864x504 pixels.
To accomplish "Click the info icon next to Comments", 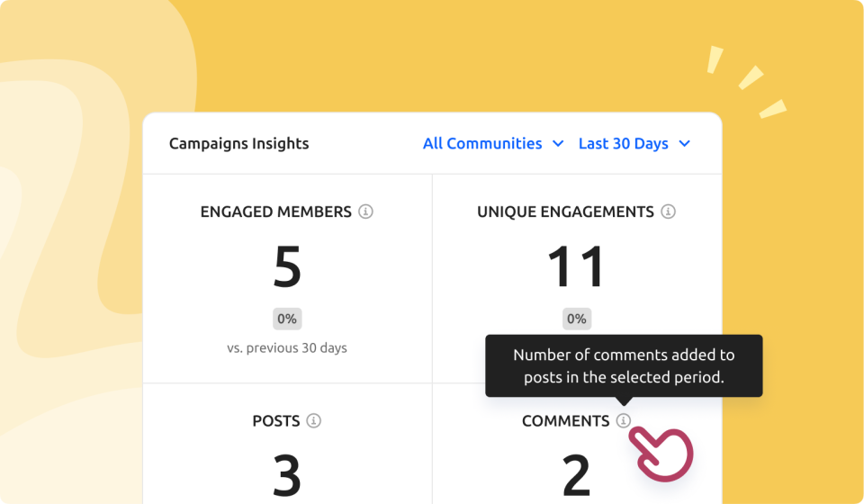I will pos(624,420).
